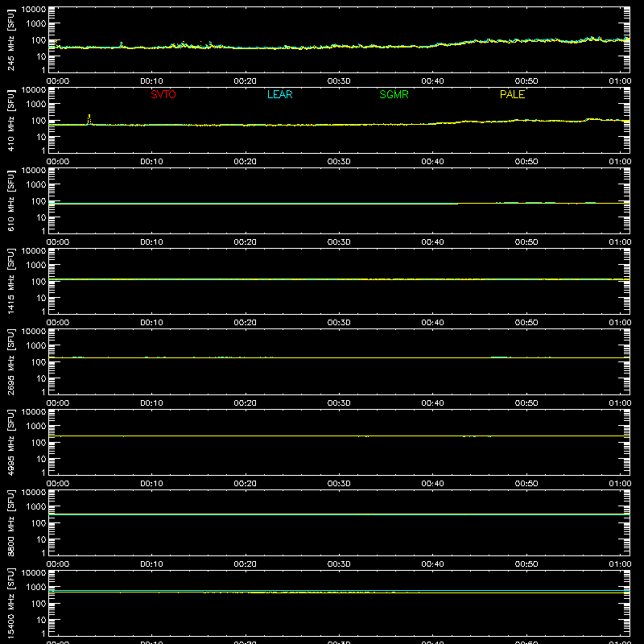Image resolution: width=644 pixels, height=644 pixels.
Task: Click the 1000 y-axis label of the 410 MHz panel
Action: pos(36,105)
